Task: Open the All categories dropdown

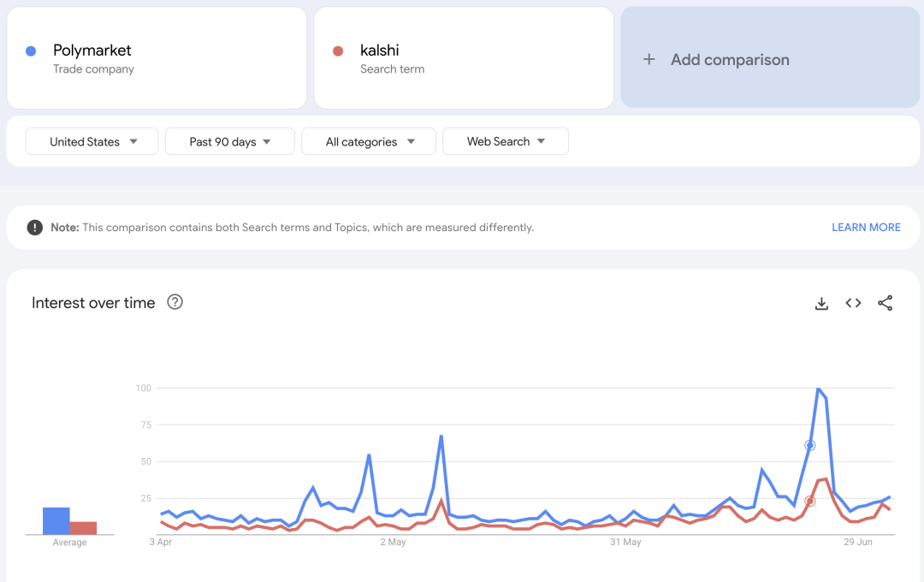Action: coord(369,142)
